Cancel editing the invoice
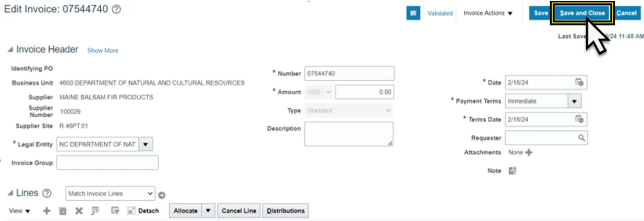644x221 pixels. 627,13
